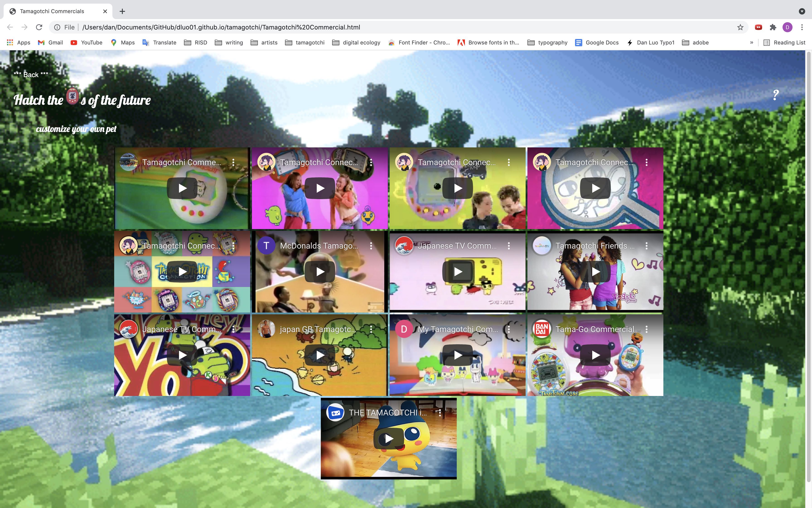
Task: Play the Tamagotchi Friends video
Action: point(595,271)
